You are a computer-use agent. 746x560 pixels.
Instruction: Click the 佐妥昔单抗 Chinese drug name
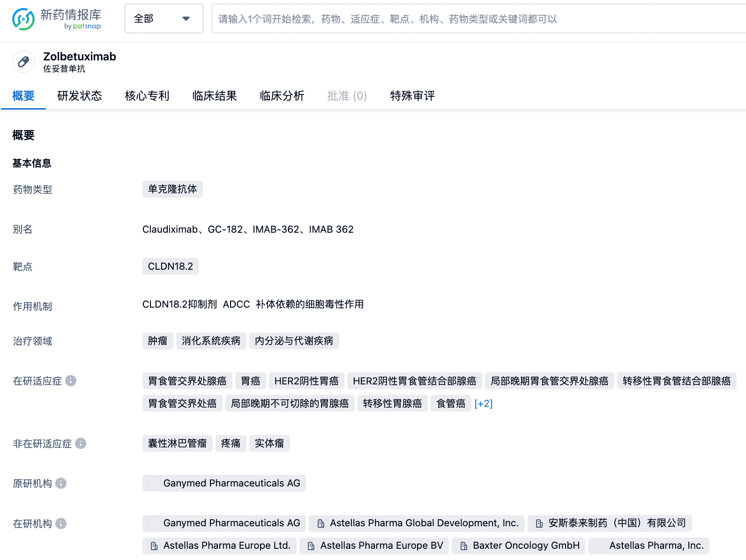click(x=64, y=69)
